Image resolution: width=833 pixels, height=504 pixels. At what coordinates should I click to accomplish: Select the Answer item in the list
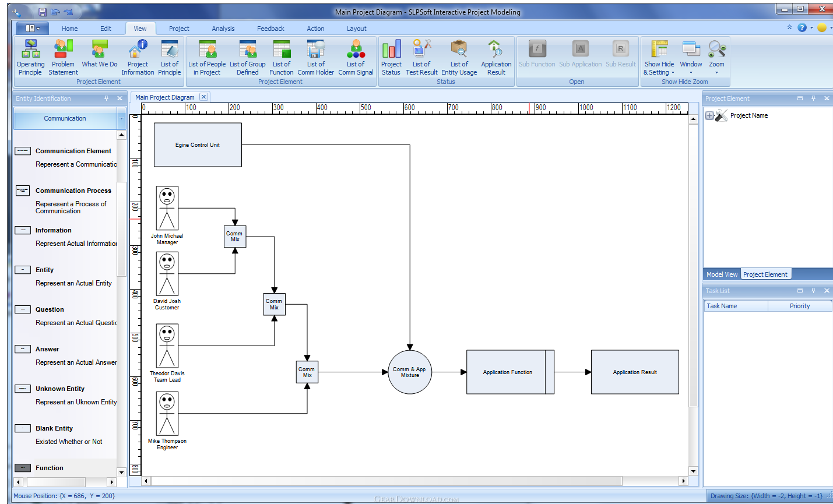point(66,355)
